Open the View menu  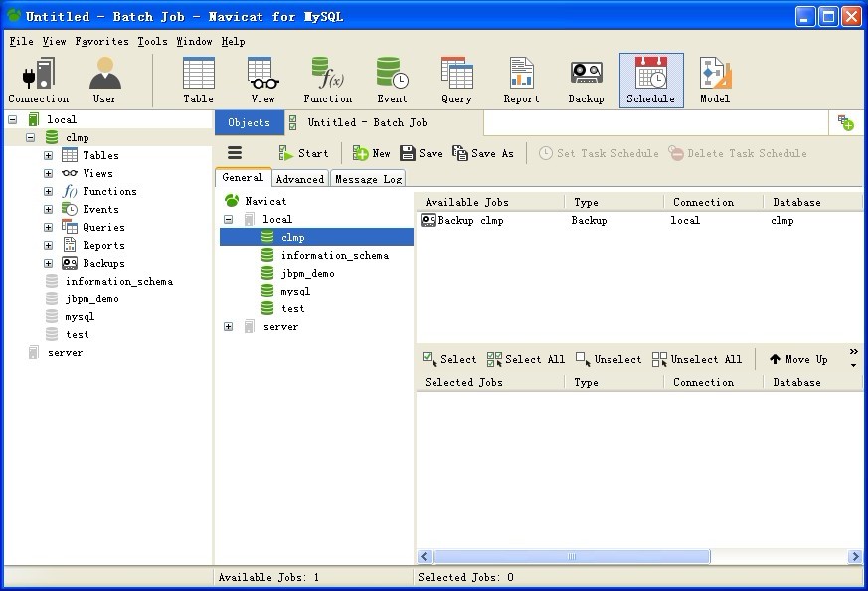tap(55, 41)
